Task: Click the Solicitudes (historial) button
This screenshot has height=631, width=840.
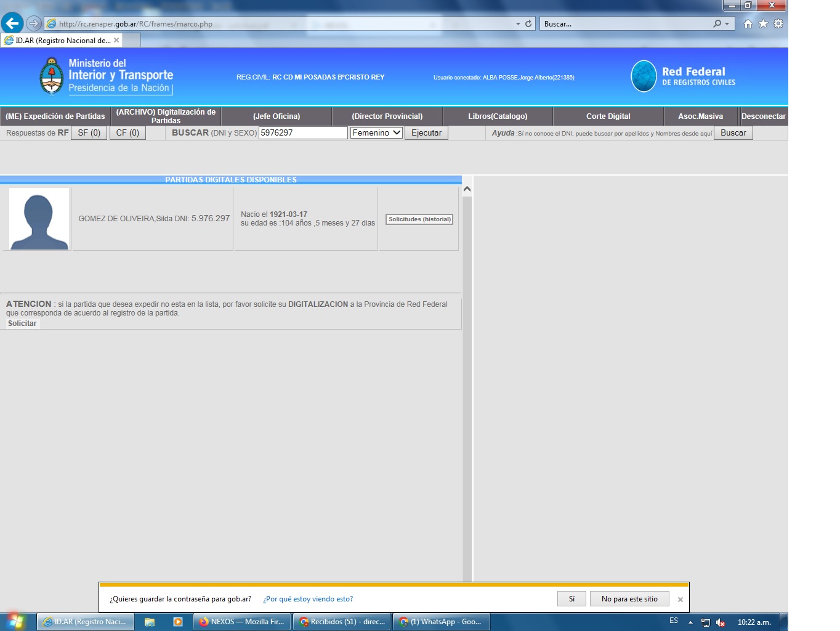Action: pyautogui.click(x=419, y=219)
